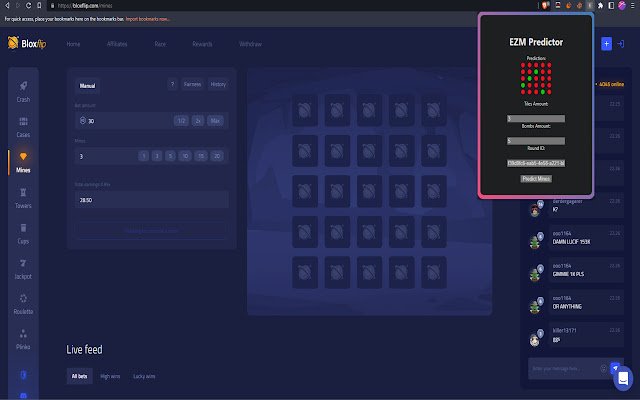Viewport: 640px width, 400px height.
Task: Focus the Round ID field in predictor
Action: click(x=536, y=163)
